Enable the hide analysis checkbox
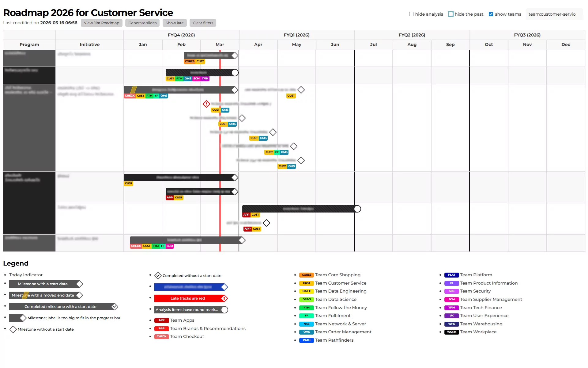The height and width of the screenshot is (368, 588). (411, 14)
